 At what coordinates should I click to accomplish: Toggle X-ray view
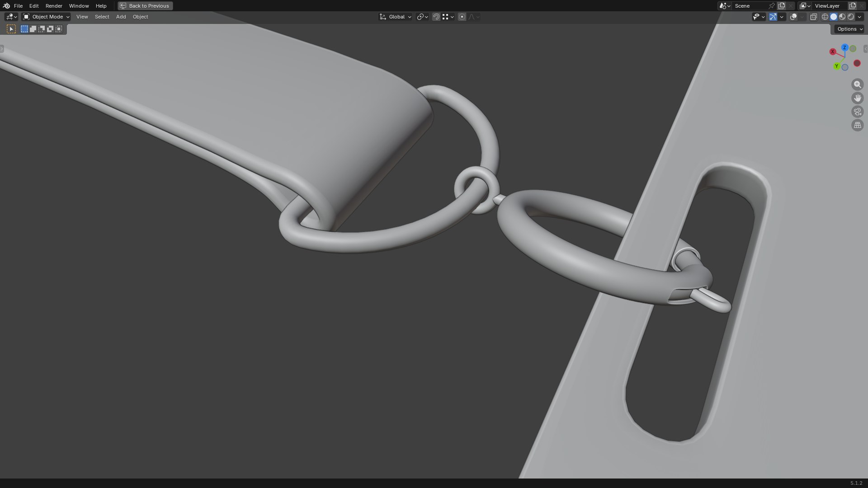[x=813, y=17]
